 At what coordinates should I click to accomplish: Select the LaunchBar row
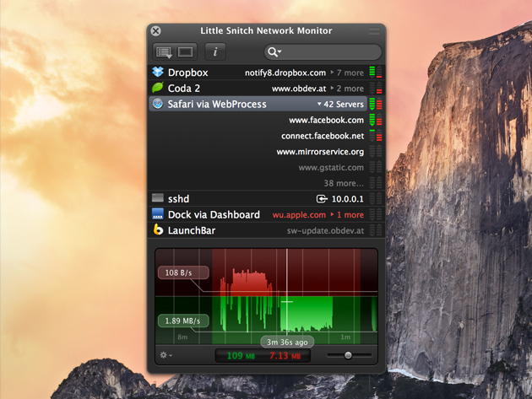tap(266, 230)
